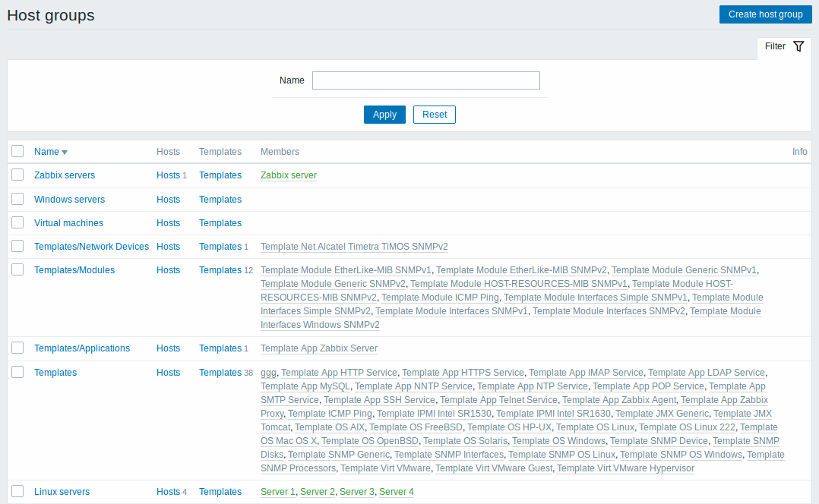Open member host Server 2

[318, 492]
